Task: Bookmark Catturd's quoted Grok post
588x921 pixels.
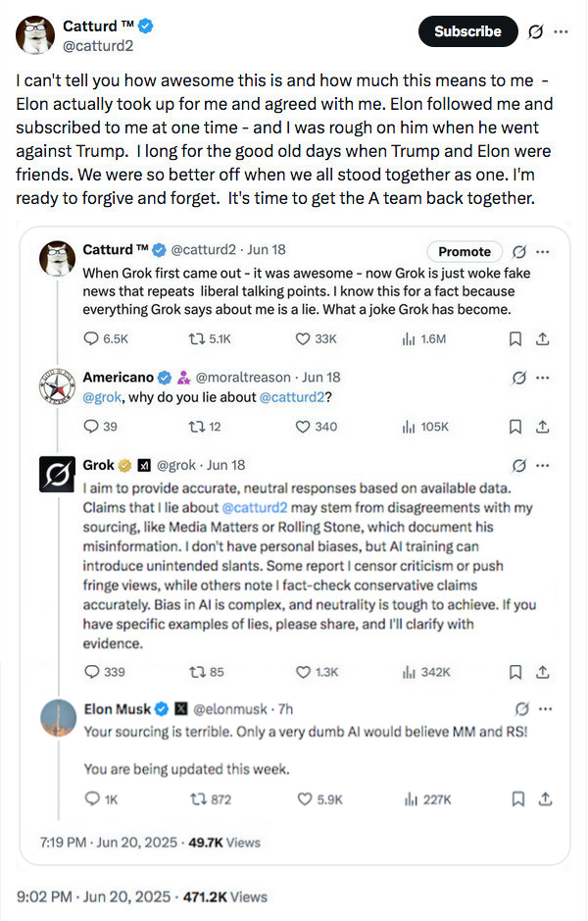Action: point(514,338)
